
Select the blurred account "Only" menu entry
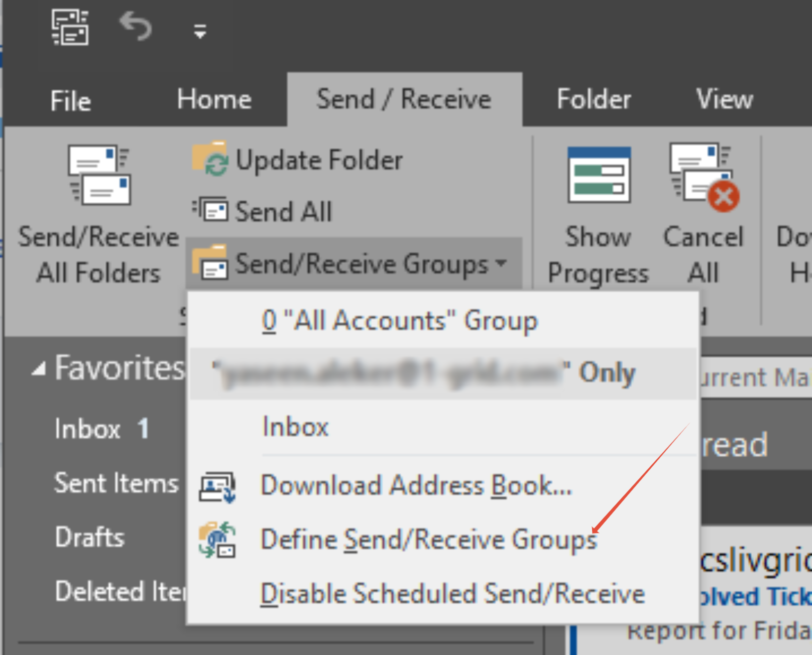[x=443, y=373]
